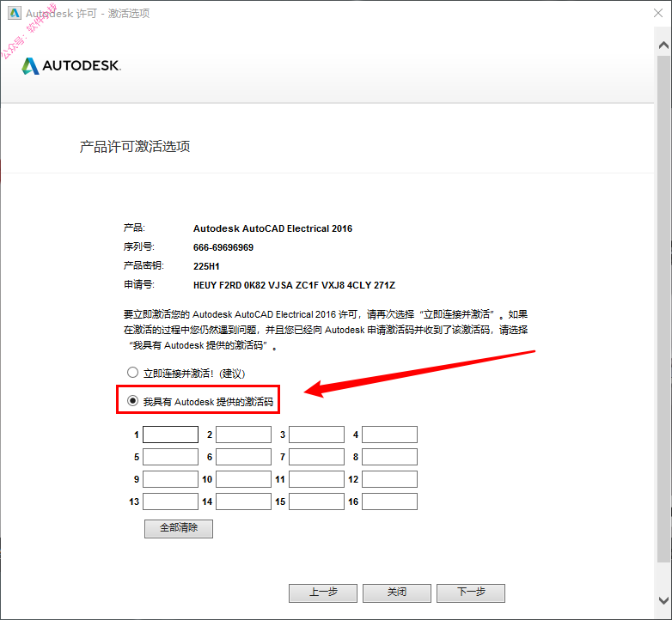The width and height of the screenshot is (672, 620).
Task: Focus activation code field 16
Action: 389,501
